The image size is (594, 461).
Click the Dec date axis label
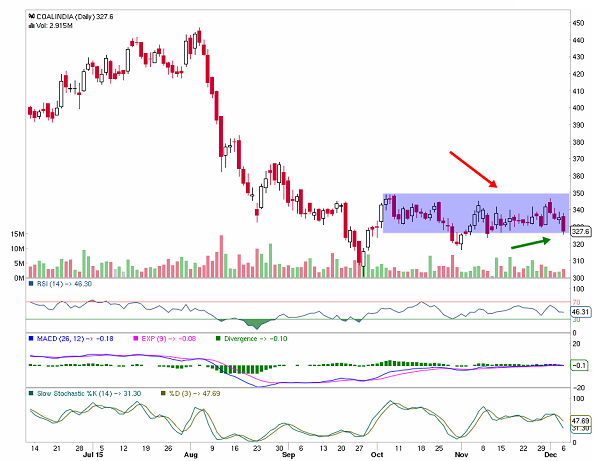551,455
